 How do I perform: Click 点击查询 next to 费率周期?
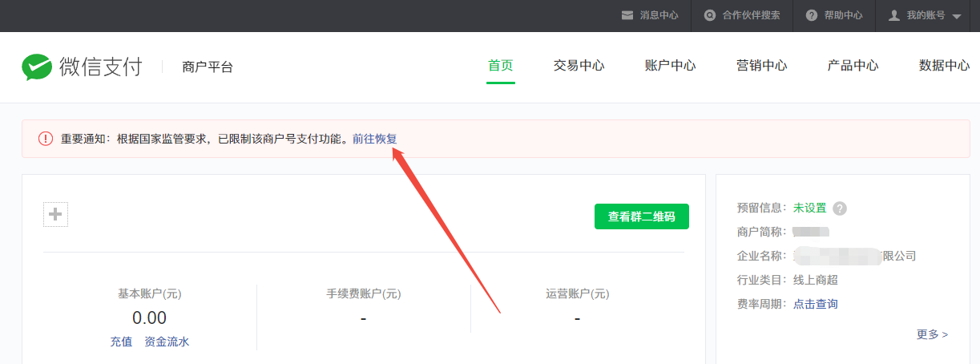[x=816, y=305]
